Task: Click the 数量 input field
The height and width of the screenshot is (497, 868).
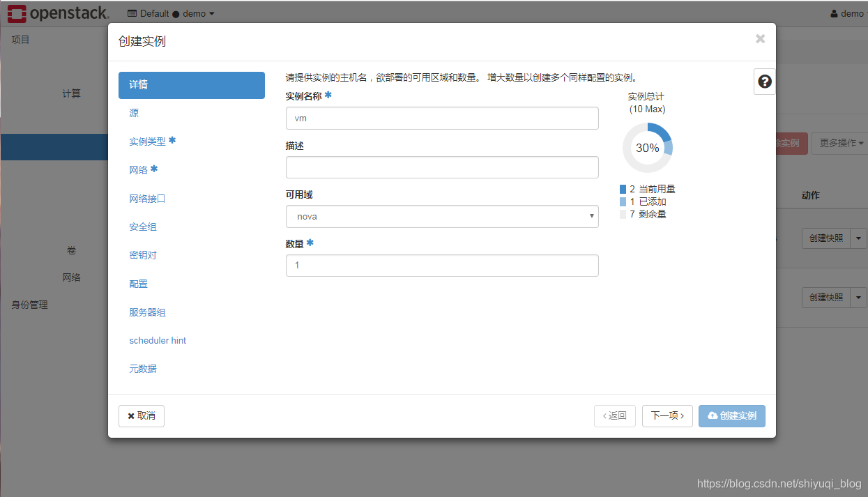Action: click(442, 266)
